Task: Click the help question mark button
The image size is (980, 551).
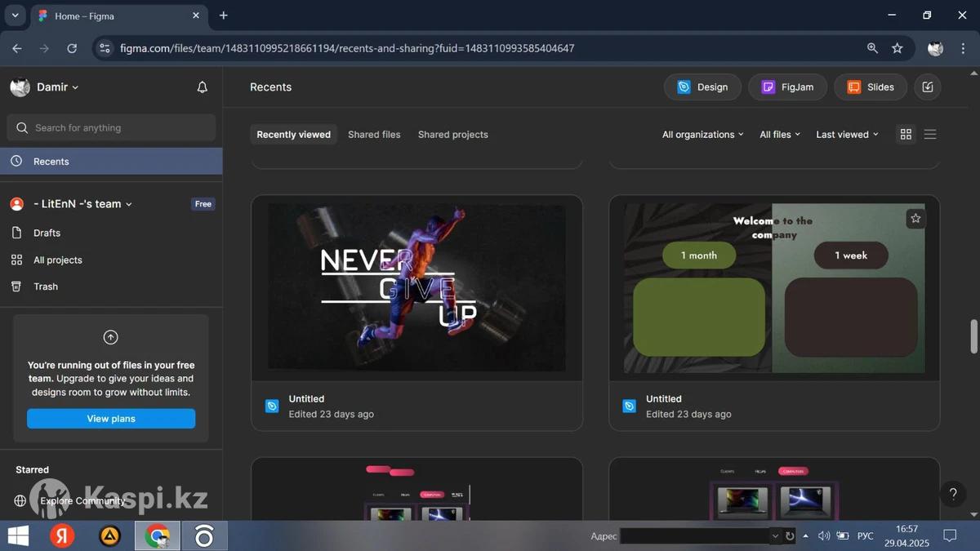Action: coord(952,494)
